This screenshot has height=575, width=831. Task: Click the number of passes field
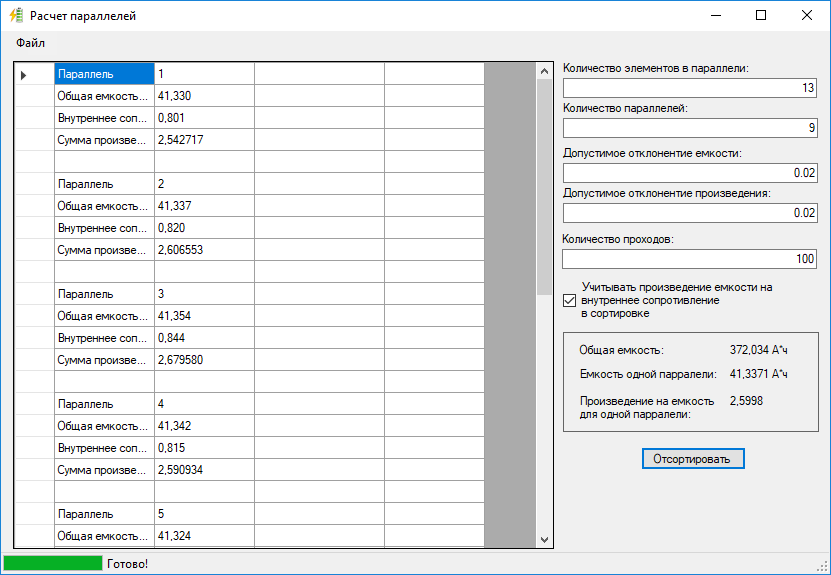pos(690,259)
